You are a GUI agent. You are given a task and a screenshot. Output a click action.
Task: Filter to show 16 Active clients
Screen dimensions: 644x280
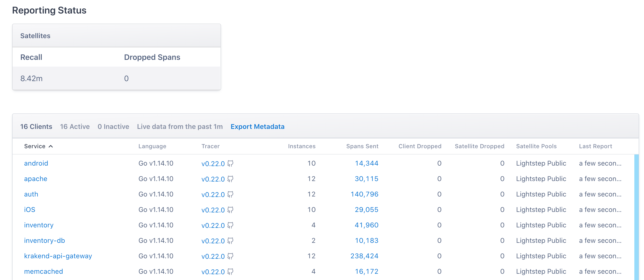[75, 126]
